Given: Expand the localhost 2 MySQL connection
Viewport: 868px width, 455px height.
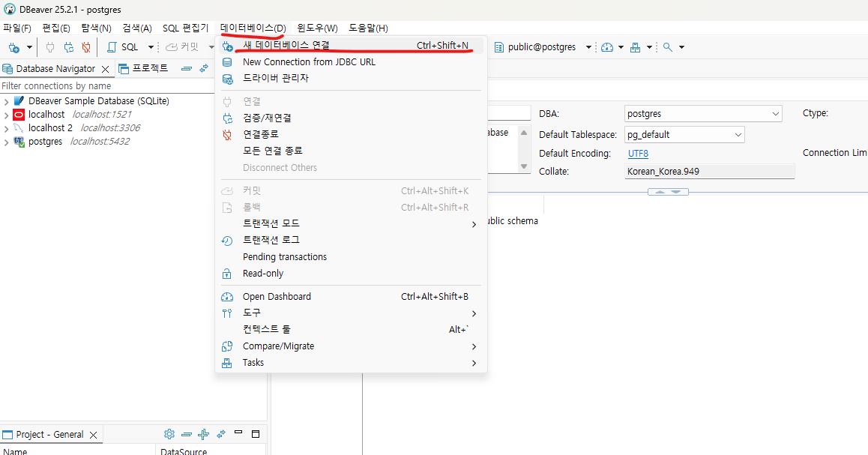Looking at the screenshot, I should coord(6,128).
